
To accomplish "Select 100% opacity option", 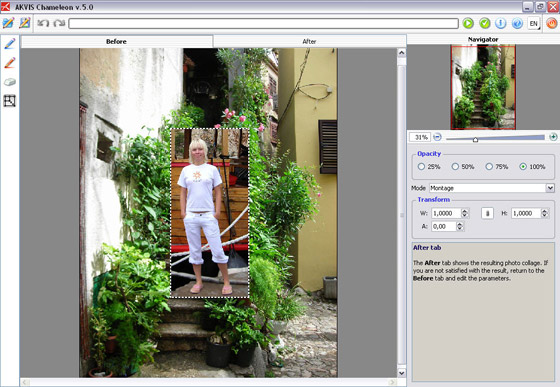I will click(523, 167).
